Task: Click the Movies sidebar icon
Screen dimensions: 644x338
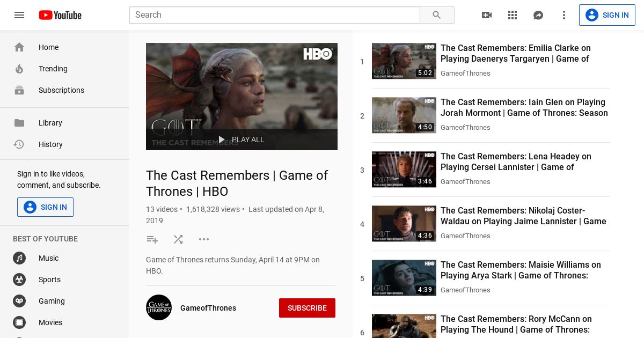Action: click(19, 322)
